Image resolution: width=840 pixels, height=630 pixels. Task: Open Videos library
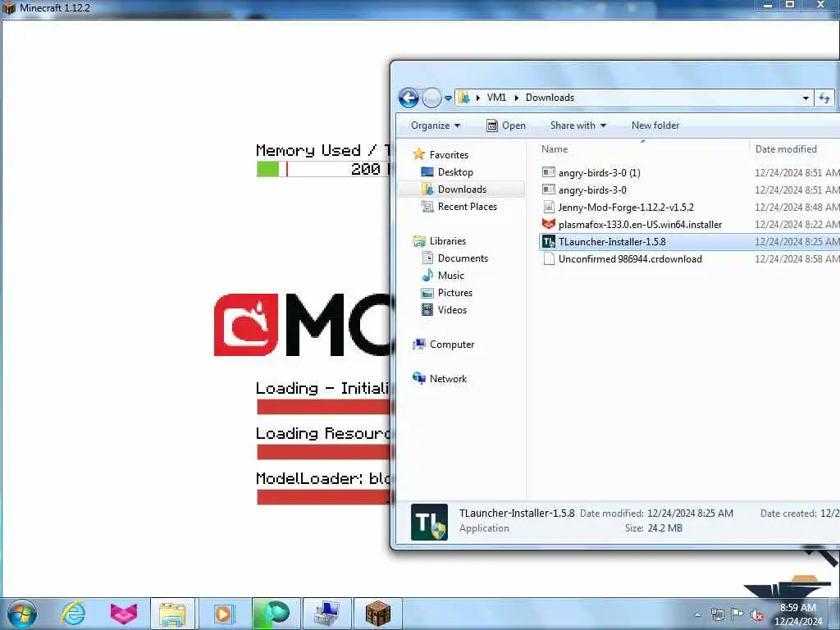pos(452,309)
